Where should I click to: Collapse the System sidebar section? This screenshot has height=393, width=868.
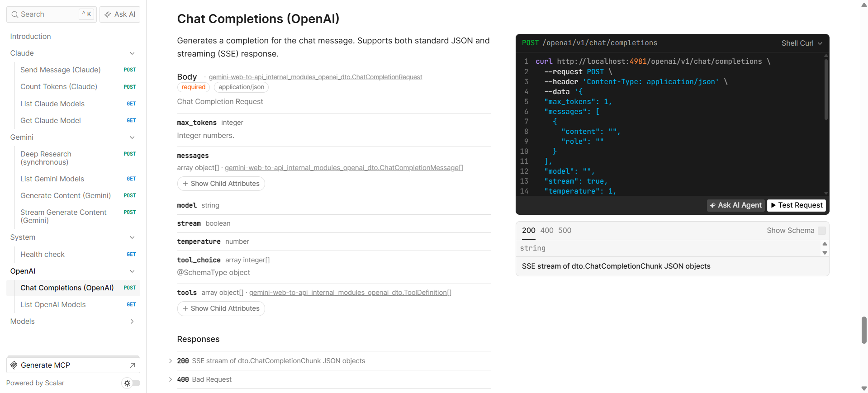point(132,237)
